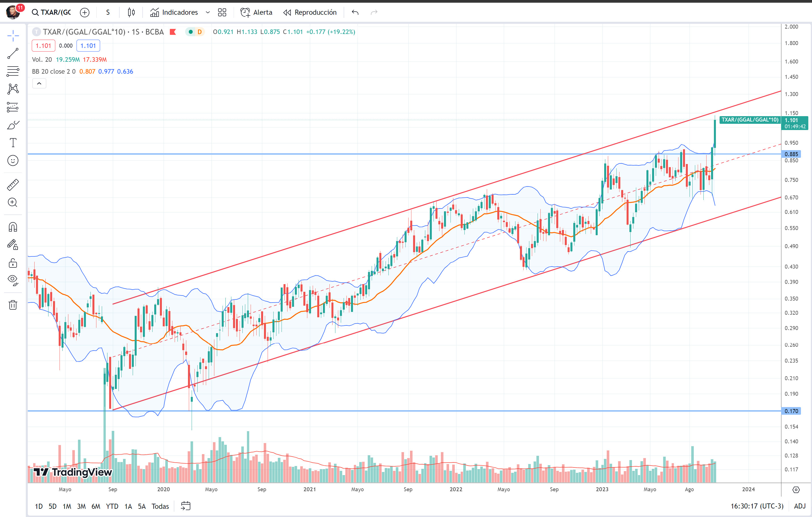
Task: Select the YTD time range
Action: [x=112, y=506]
